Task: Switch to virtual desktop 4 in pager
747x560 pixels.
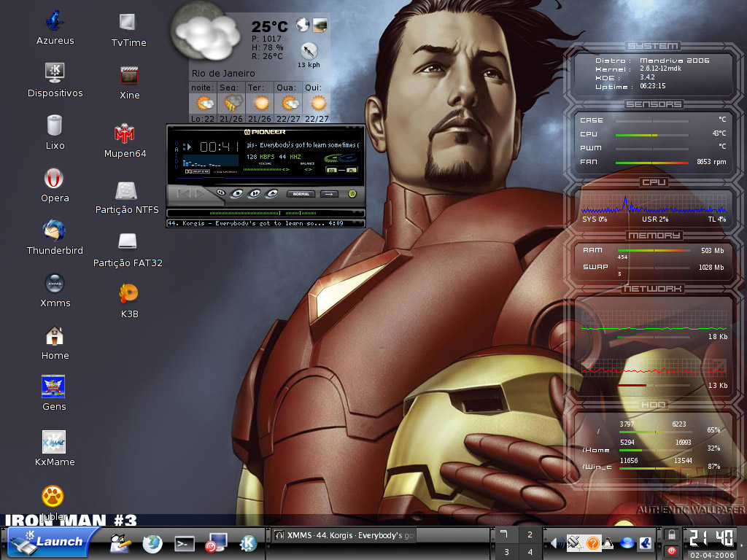Action: [530, 551]
